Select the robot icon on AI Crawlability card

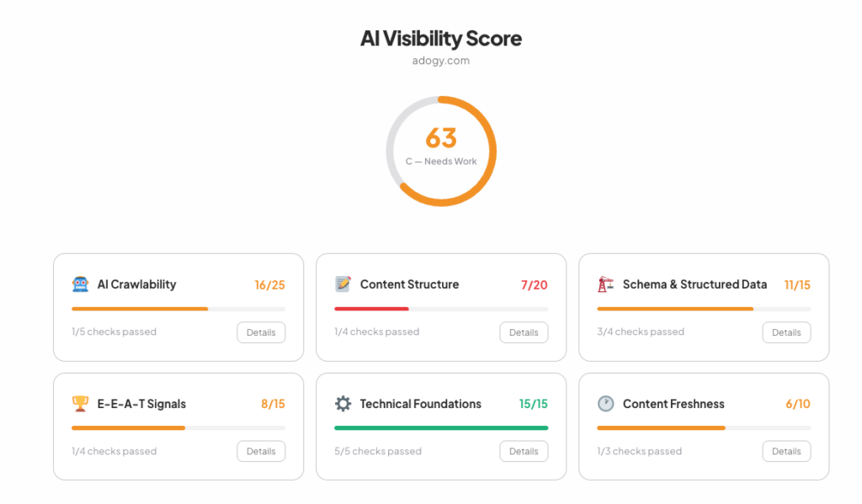(x=80, y=284)
